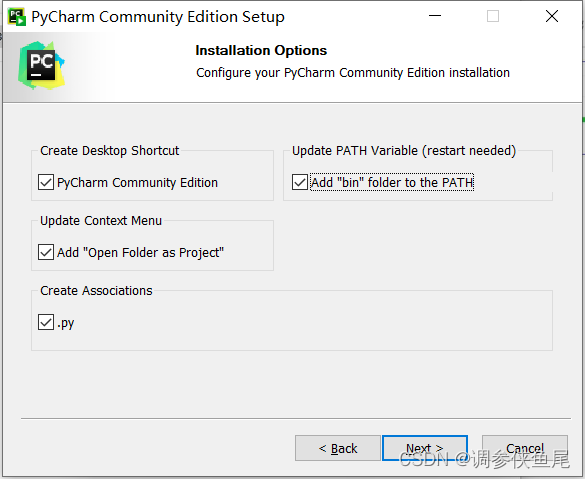Click the Create Desktop Shortcut group label
The height and width of the screenshot is (479, 585).
110,150
